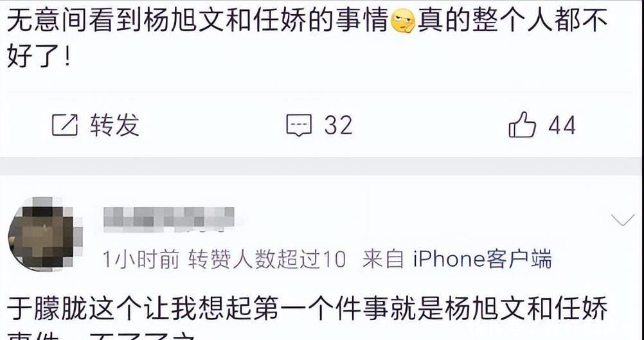Open the iPhone客户端 source link
The image size is (644, 340).
pyautogui.click(x=482, y=259)
